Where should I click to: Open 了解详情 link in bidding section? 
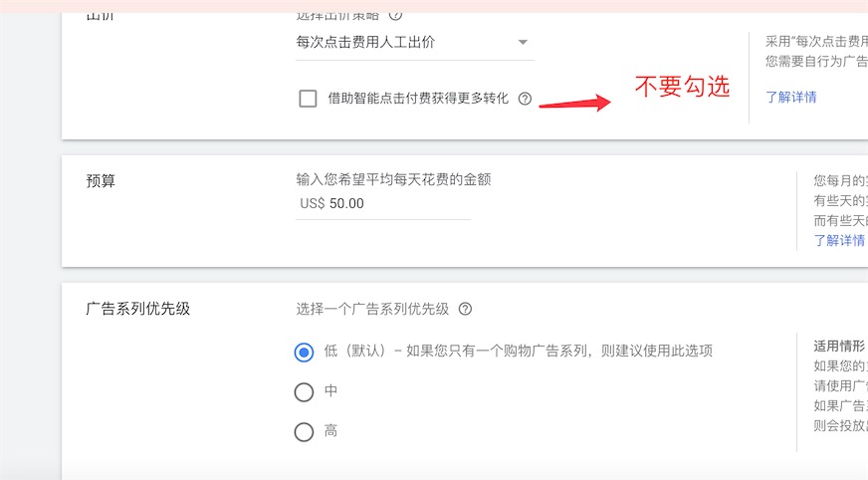coord(791,98)
